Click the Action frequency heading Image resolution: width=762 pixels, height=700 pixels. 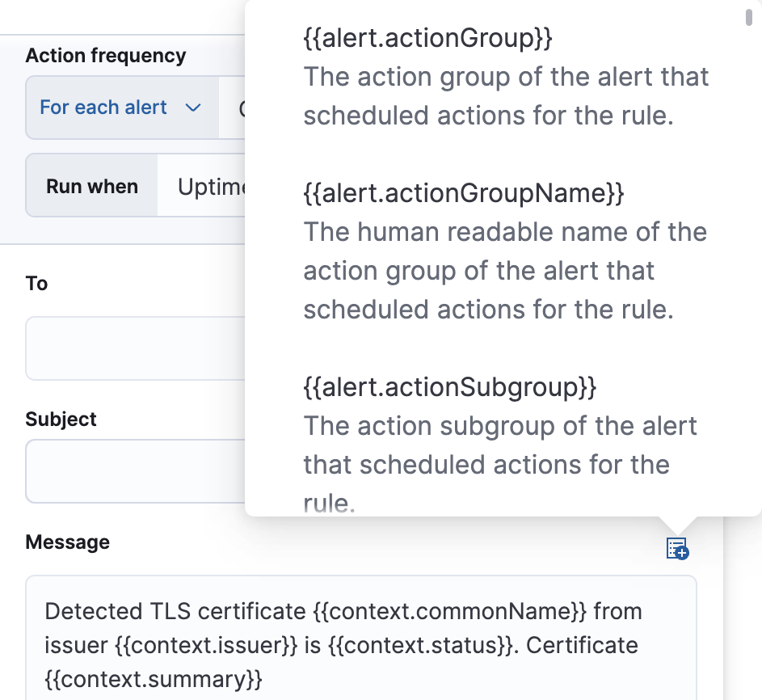coord(106,56)
